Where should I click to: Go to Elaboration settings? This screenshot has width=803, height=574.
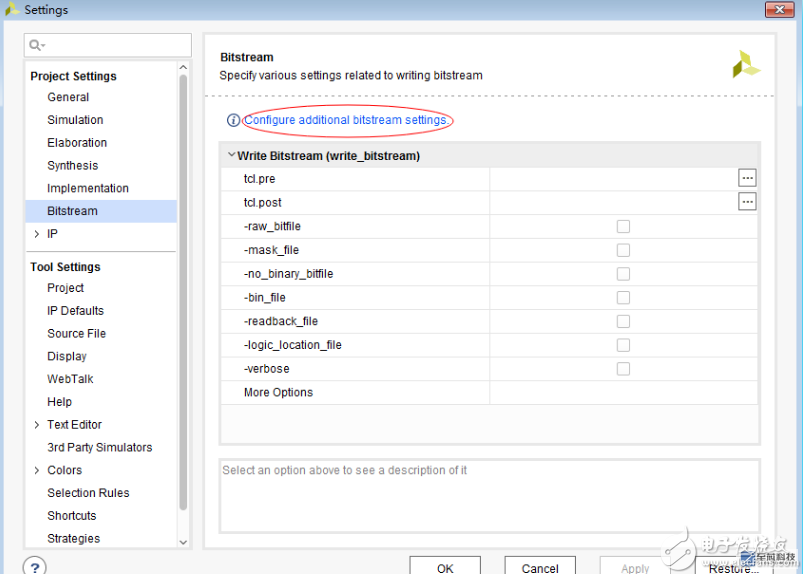pos(77,143)
